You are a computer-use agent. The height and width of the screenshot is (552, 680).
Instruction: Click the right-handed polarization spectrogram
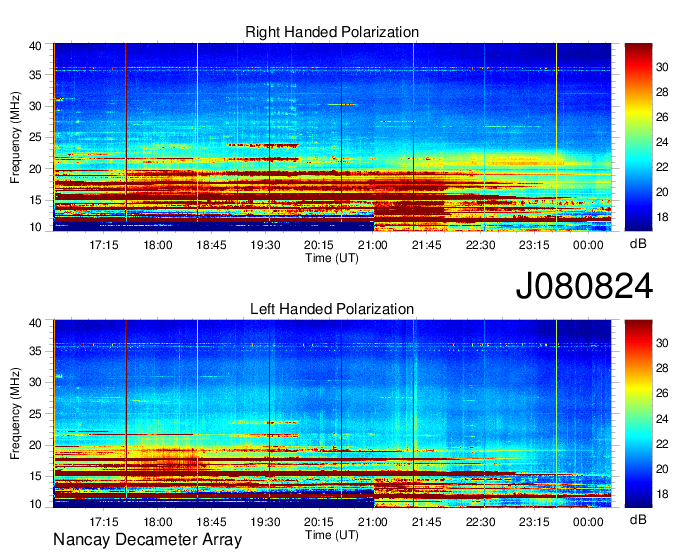332,137
